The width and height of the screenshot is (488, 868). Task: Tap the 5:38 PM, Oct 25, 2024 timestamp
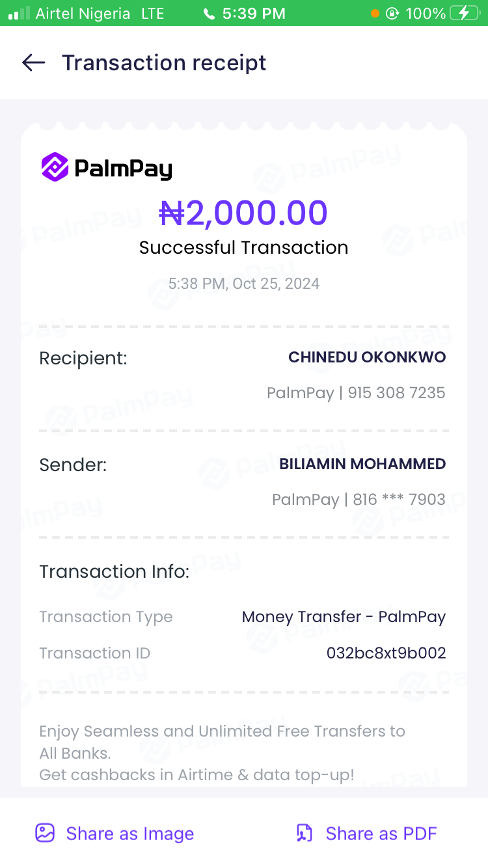[x=243, y=284]
